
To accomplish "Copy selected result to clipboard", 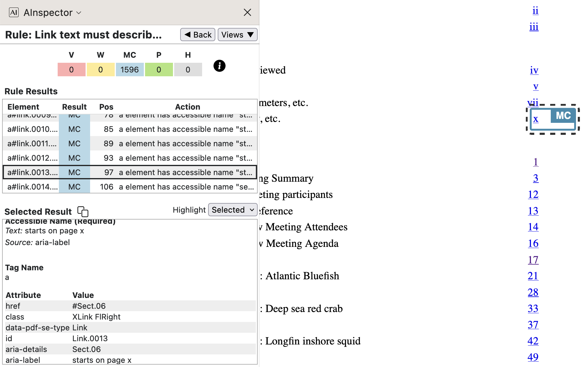I will 83,211.
